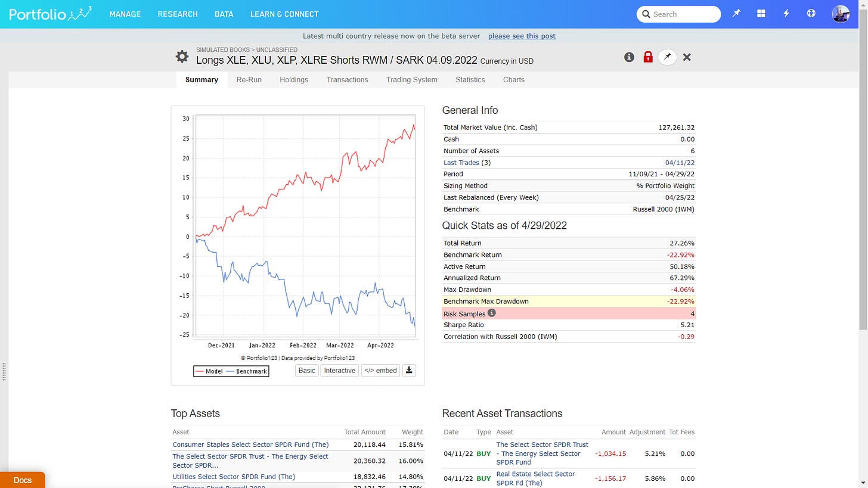Click the Period value 11/09/21 - 04/29/22

(662, 174)
